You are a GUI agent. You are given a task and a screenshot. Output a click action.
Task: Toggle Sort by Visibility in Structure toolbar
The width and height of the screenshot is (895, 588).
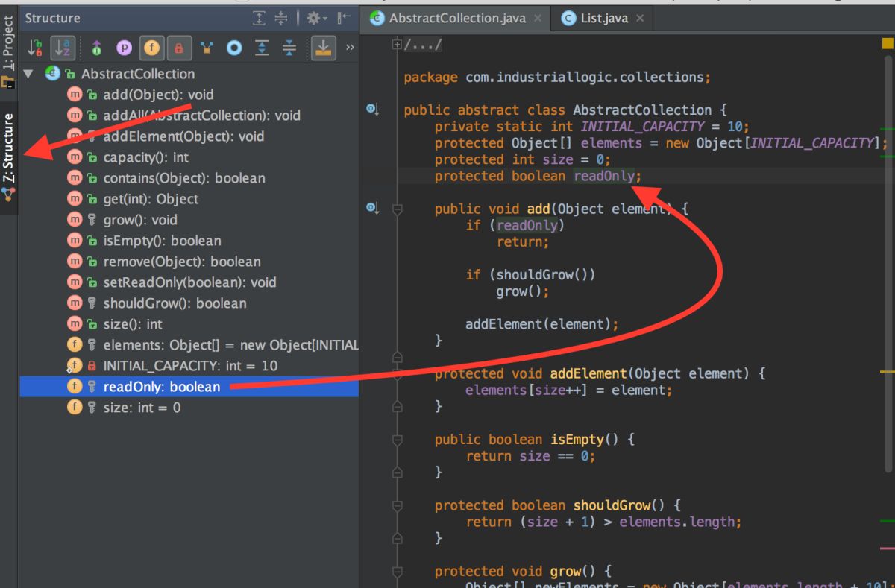tap(35, 48)
